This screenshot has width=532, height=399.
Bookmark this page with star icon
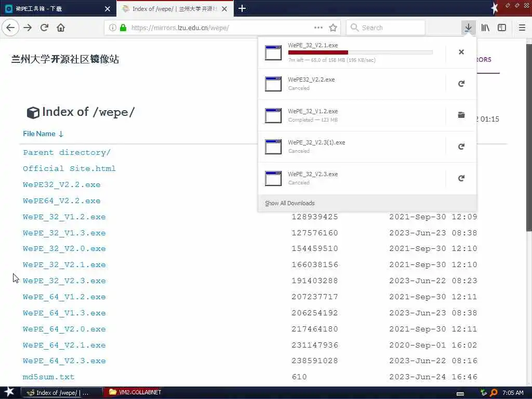(x=333, y=28)
